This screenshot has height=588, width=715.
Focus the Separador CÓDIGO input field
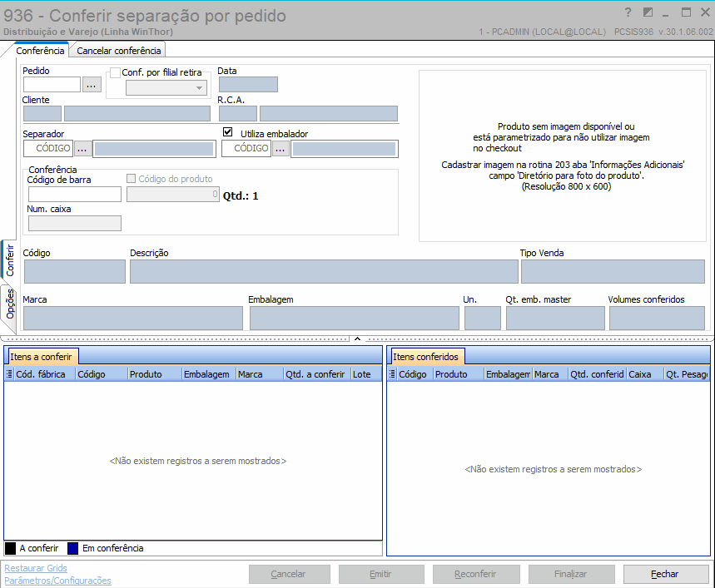48,149
